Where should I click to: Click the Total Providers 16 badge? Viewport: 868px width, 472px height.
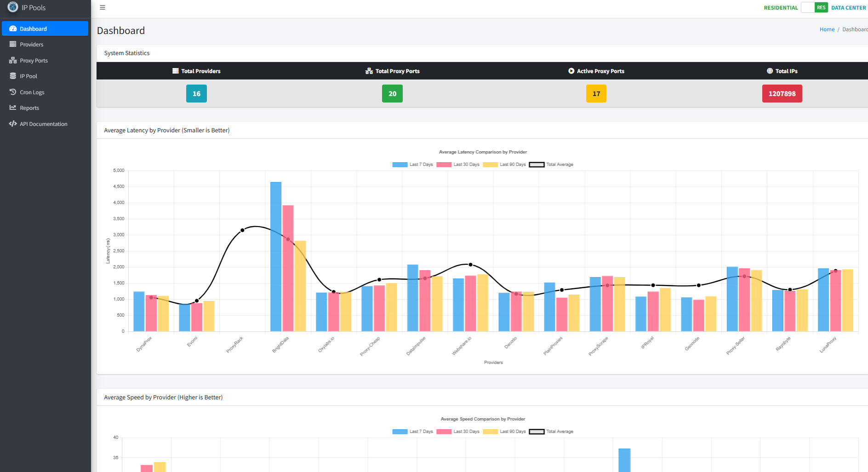(196, 94)
